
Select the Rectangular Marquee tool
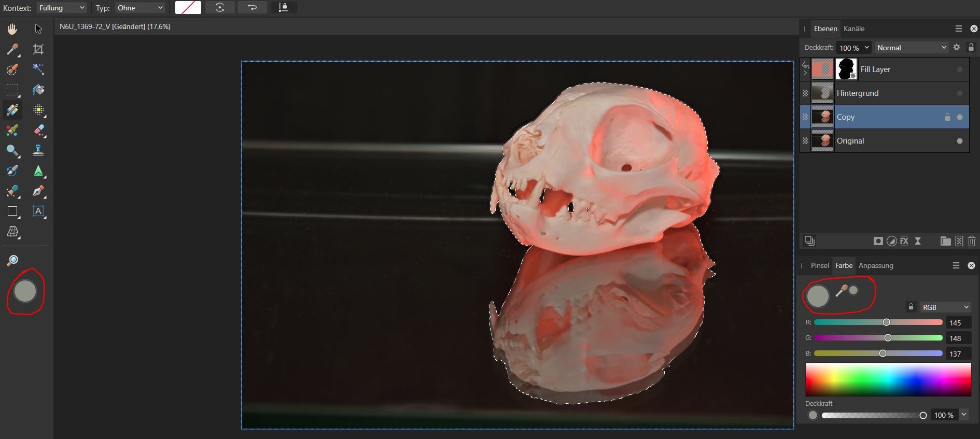click(12, 90)
